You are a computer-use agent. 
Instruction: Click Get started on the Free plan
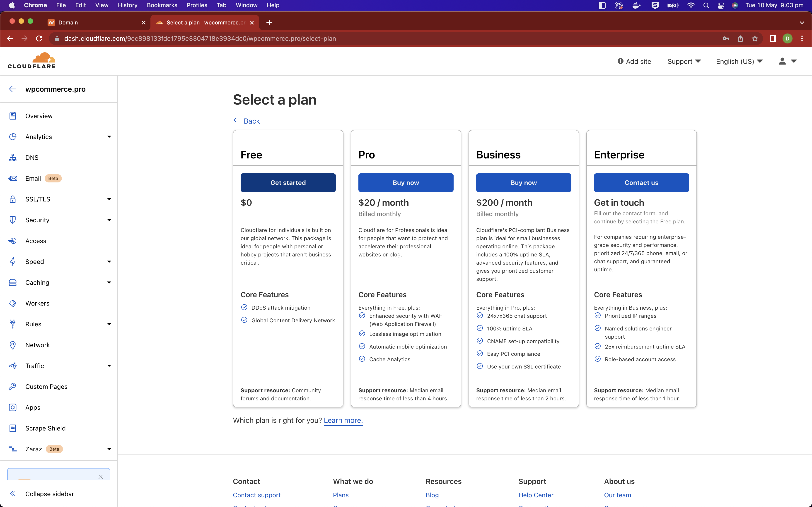tap(288, 183)
